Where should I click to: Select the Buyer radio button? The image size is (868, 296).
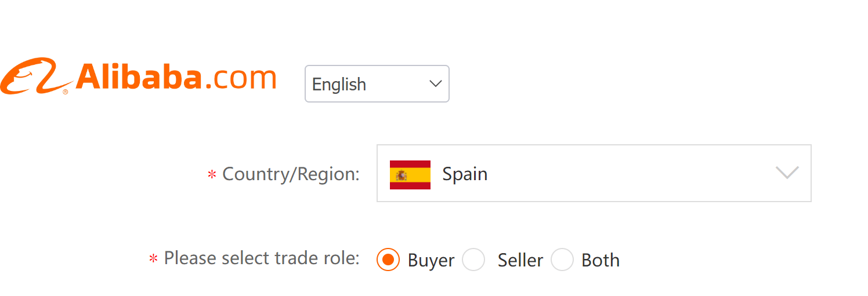pyautogui.click(x=388, y=260)
